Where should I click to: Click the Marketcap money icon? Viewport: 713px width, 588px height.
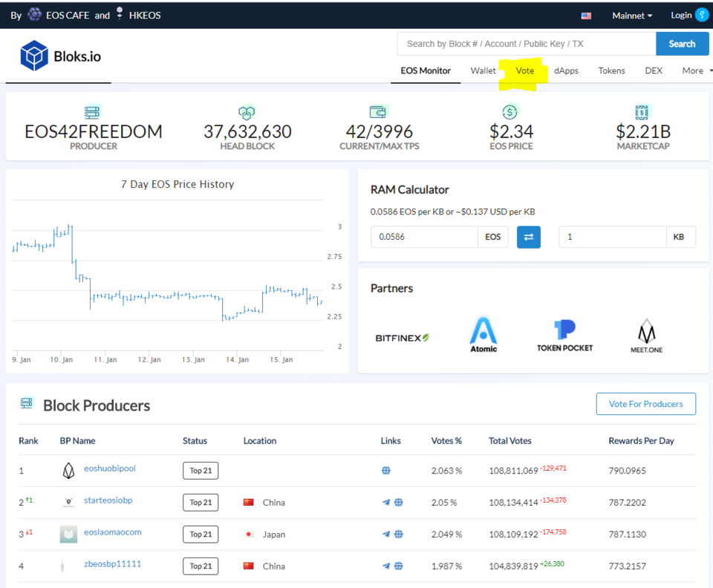pos(642,112)
